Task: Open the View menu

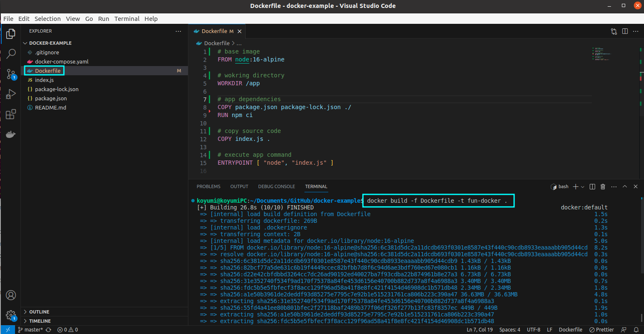Action: pos(73,19)
